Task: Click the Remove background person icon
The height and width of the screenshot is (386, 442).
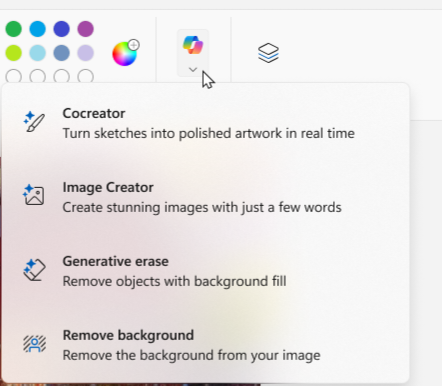Action: point(34,344)
